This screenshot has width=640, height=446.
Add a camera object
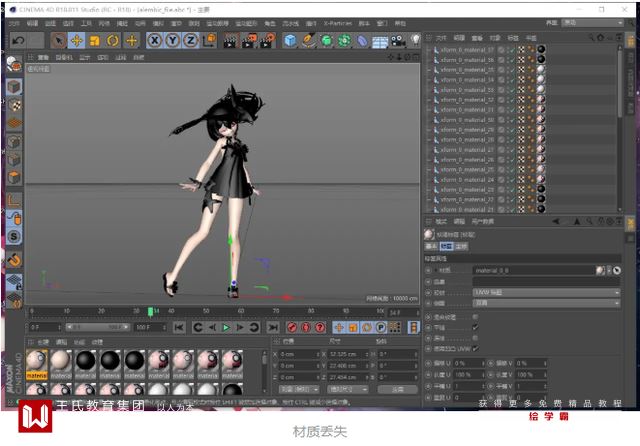tap(398, 40)
